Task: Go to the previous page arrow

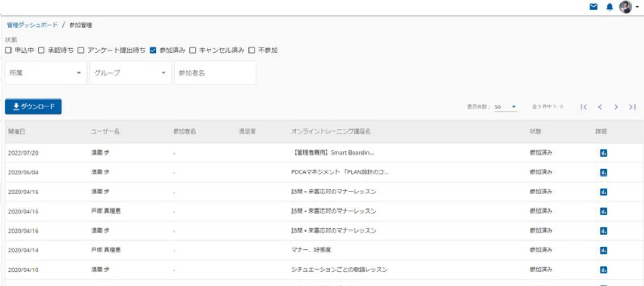Action: pyautogui.click(x=600, y=107)
